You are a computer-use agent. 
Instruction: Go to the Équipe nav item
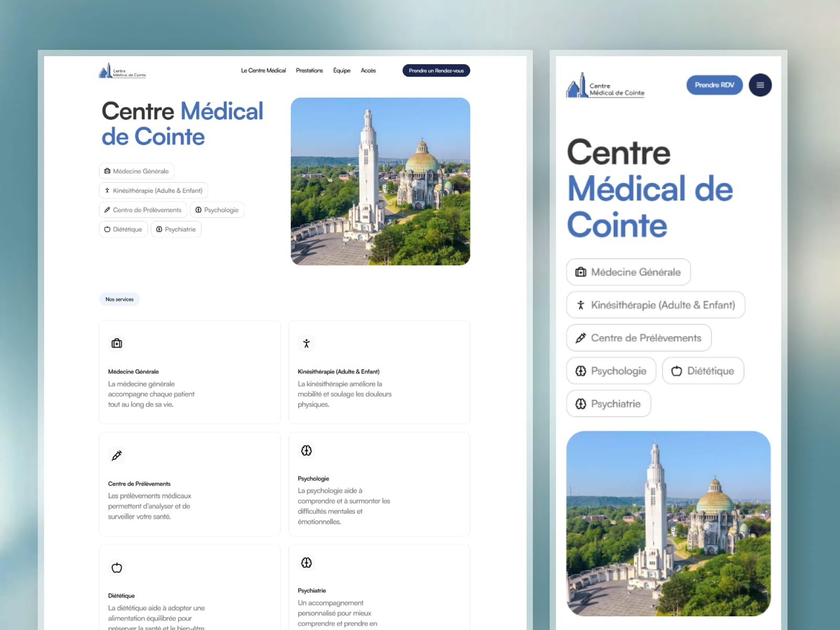point(342,70)
